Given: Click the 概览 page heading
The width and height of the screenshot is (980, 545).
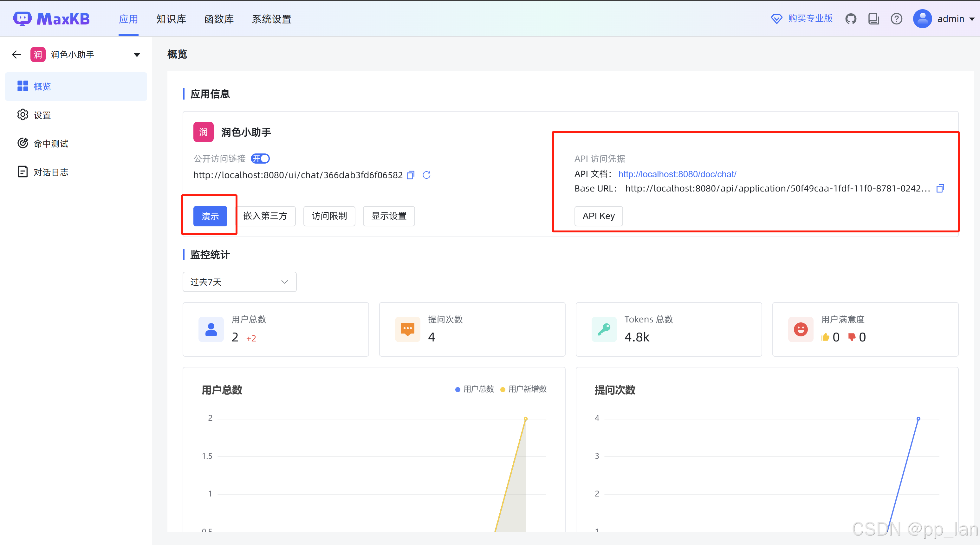Looking at the screenshot, I should pos(177,55).
